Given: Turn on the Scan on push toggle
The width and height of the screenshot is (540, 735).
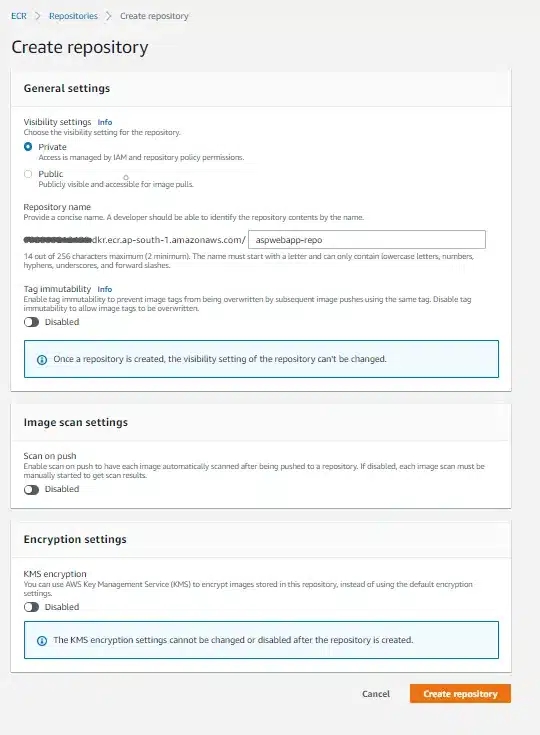Looking at the screenshot, I should pos(31,489).
